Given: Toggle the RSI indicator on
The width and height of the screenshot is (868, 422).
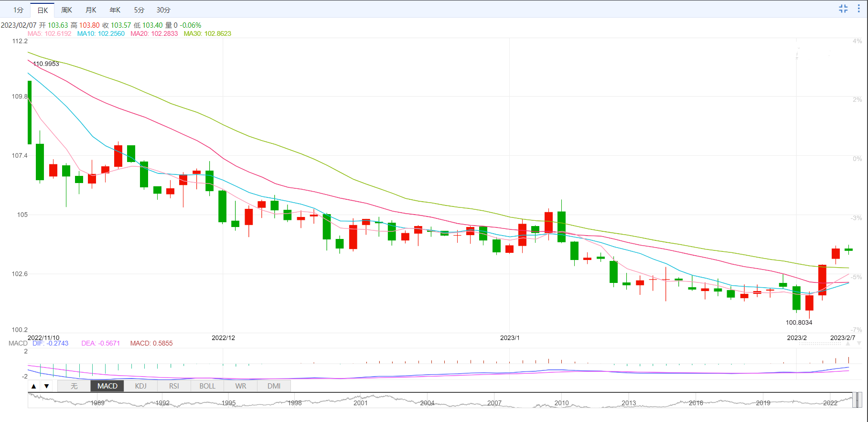Looking at the screenshot, I should tap(174, 386).
